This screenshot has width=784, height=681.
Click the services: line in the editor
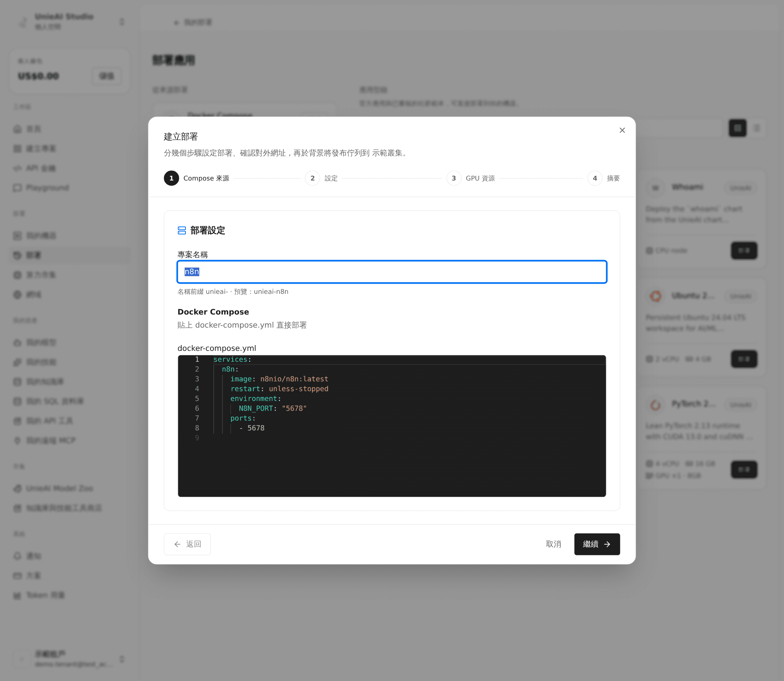[x=232, y=360]
